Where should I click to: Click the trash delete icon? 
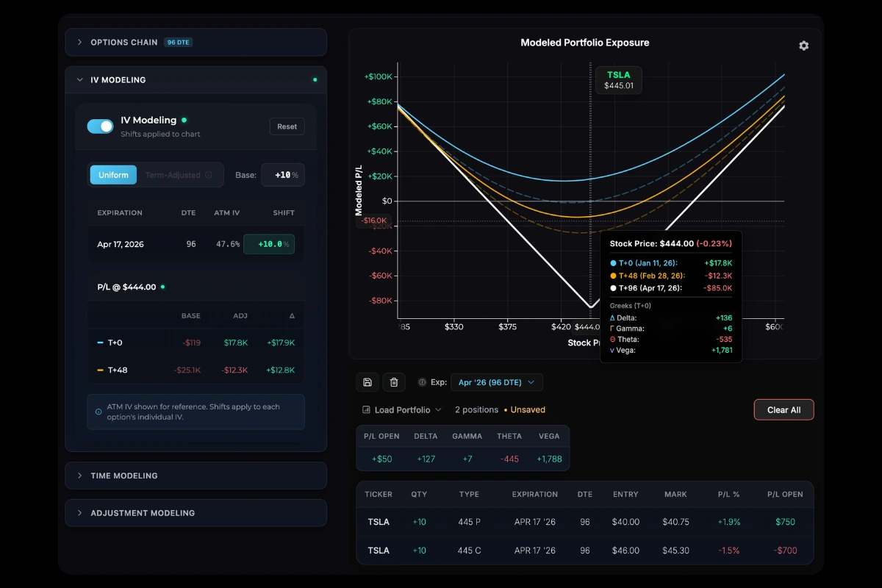pos(394,382)
